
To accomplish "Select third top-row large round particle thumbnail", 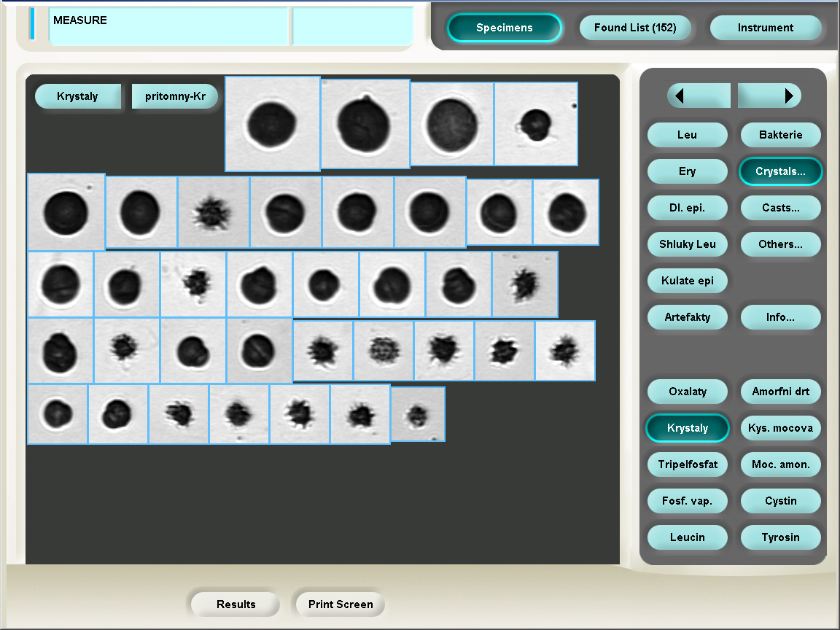I will click(x=452, y=124).
